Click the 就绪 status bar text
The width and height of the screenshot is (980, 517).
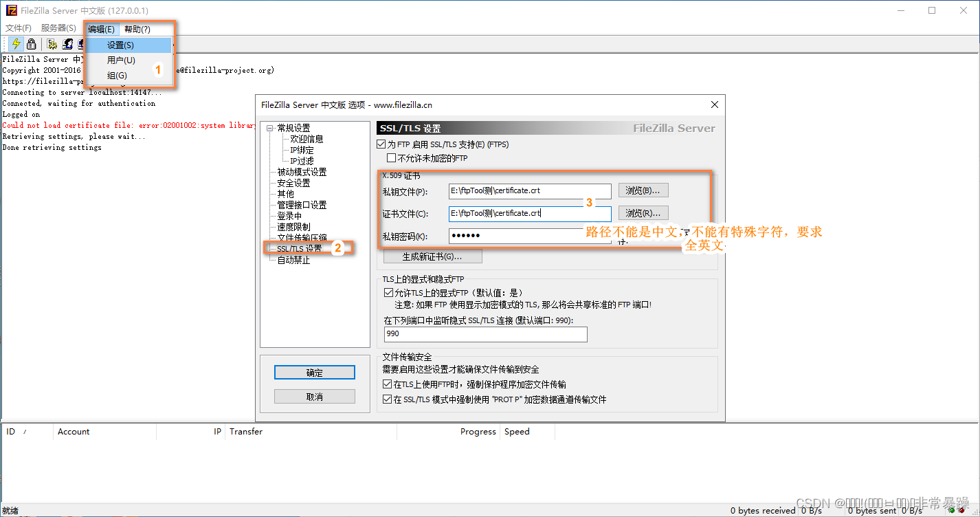10,511
